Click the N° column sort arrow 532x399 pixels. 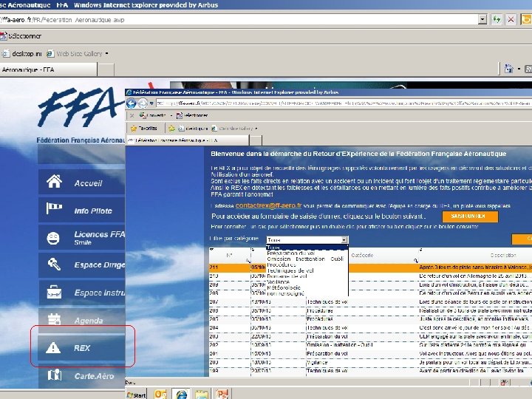(212, 250)
